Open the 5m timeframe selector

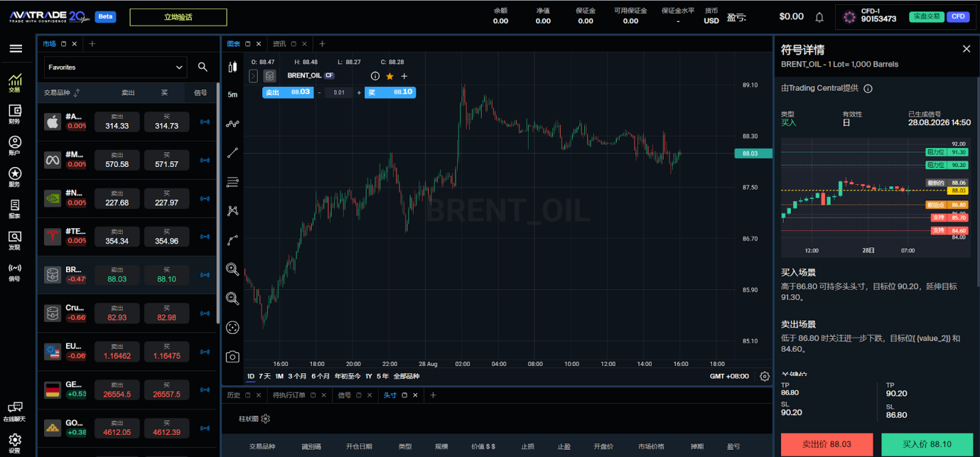click(232, 95)
